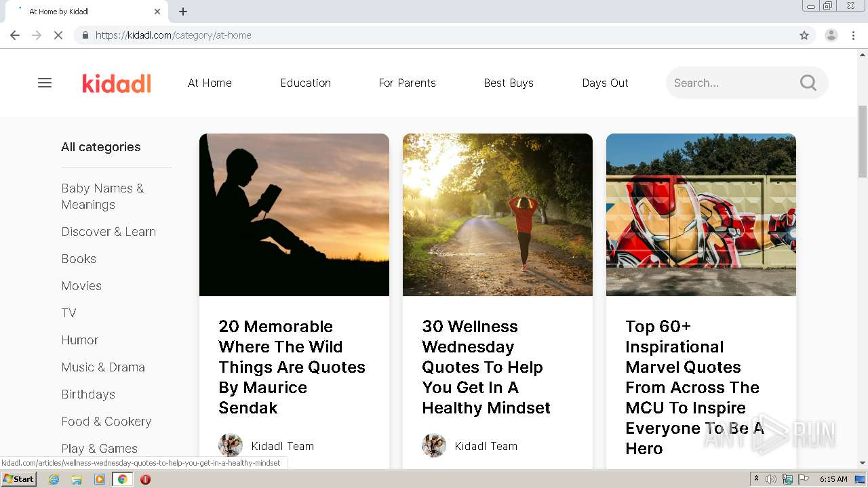Viewport: 868px width, 488px height.
Task: Open the Education navigation menu
Action: [305, 83]
